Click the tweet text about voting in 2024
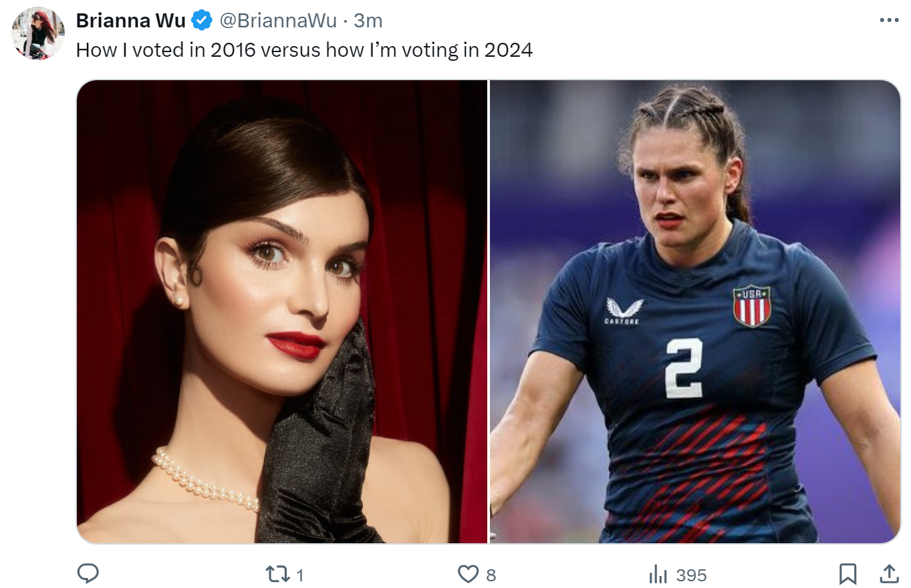The image size is (911, 588). (x=304, y=50)
